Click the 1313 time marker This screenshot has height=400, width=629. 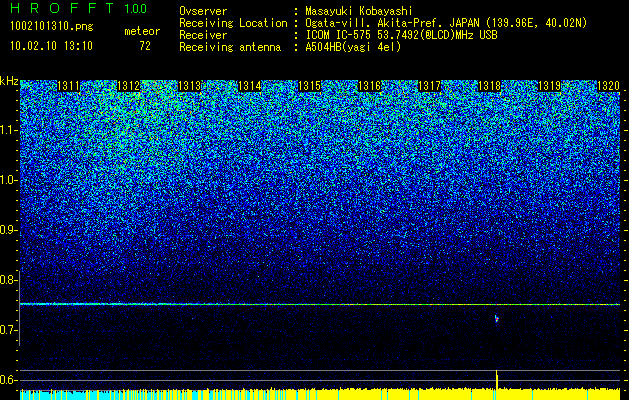click(189, 86)
